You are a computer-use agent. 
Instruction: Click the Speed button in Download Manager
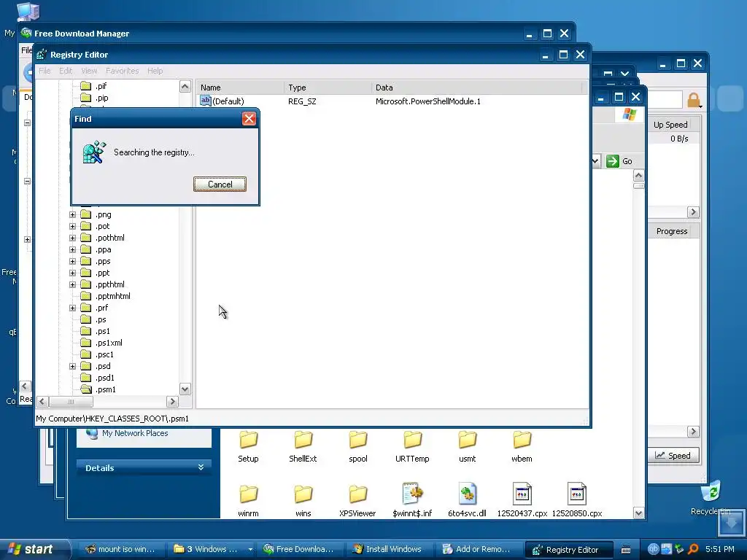click(x=673, y=456)
